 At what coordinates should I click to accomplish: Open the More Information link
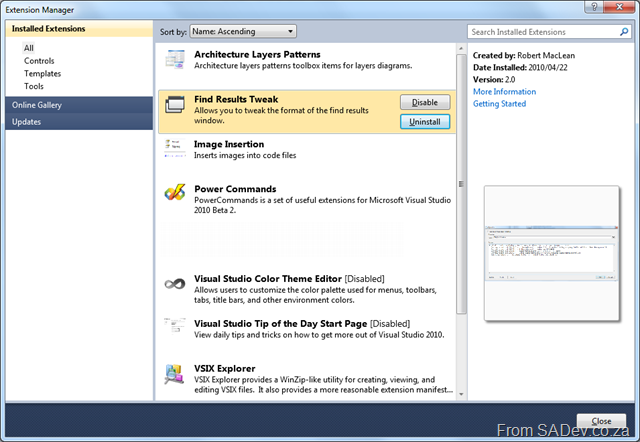[x=504, y=92]
